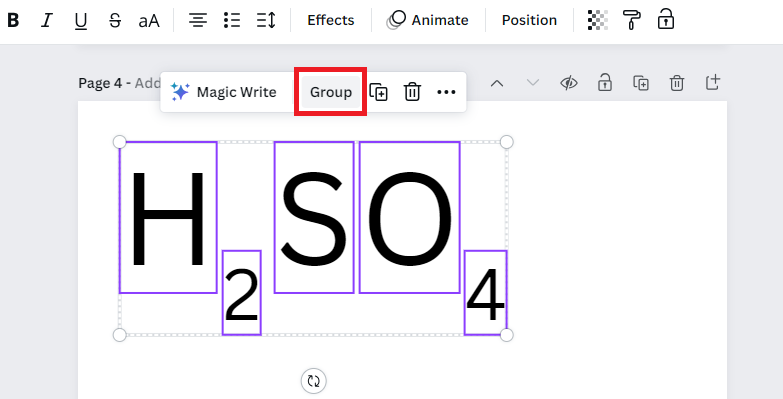Toggle bold text formatting
The width and height of the screenshot is (783, 399).
tap(13, 20)
